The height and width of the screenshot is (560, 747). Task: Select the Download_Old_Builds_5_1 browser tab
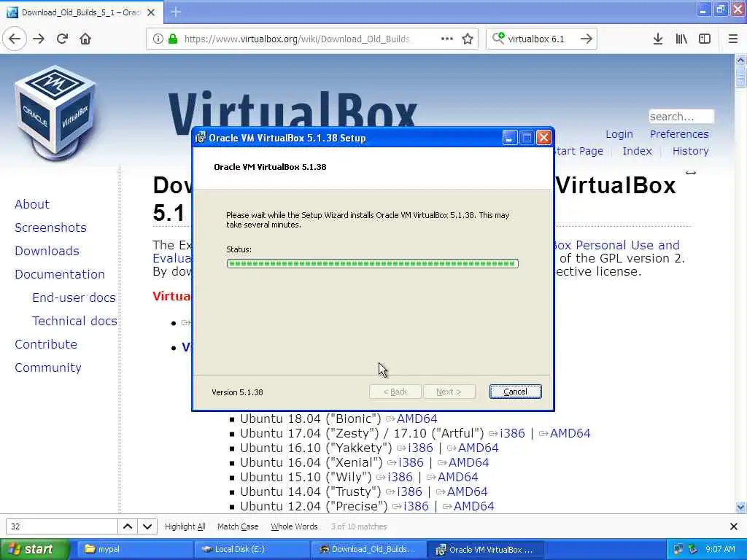point(82,12)
